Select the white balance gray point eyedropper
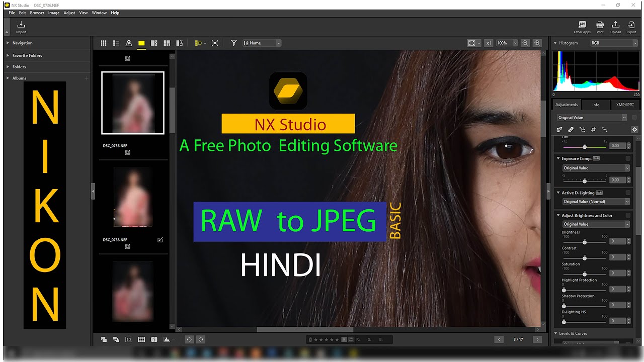644x362 pixels. point(559,130)
